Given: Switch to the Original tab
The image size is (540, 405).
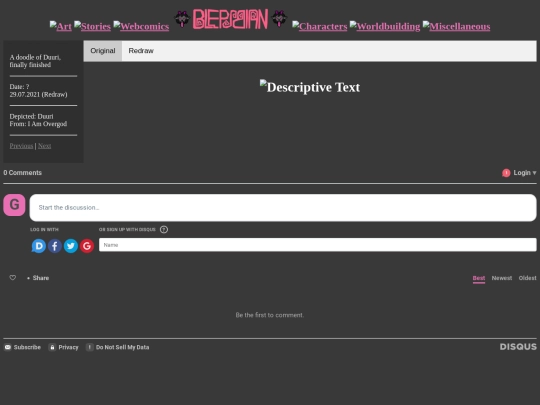Looking at the screenshot, I should point(103,51).
